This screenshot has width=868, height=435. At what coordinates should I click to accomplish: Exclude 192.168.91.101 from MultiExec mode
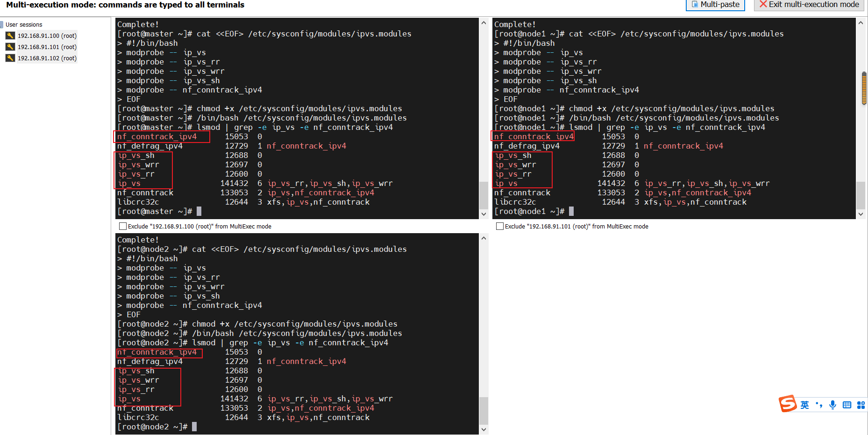tap(500, 226)
